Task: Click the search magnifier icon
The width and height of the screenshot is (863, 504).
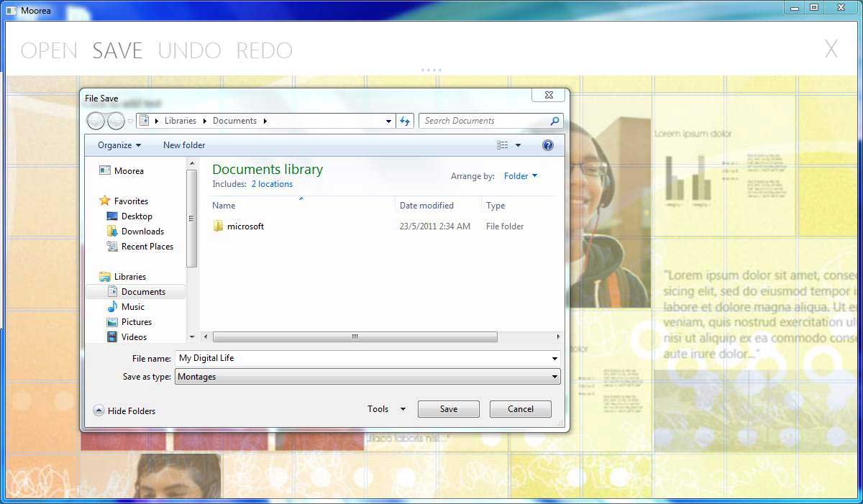Action: [554, 121]
